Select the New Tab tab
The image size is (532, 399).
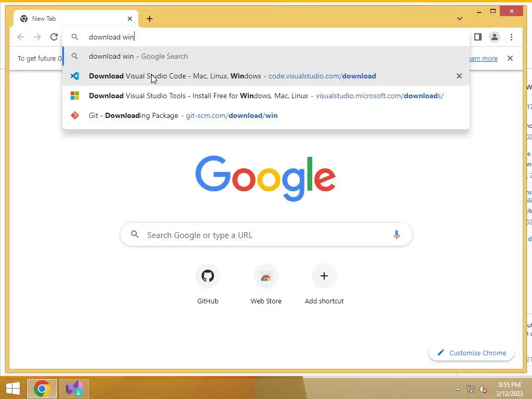[76, 19]
